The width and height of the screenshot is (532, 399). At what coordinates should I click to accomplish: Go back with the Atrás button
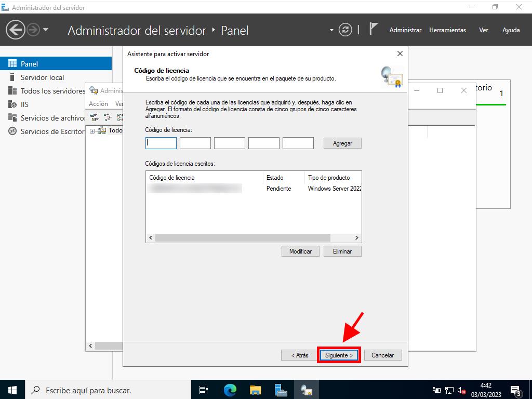pos(299,355)
